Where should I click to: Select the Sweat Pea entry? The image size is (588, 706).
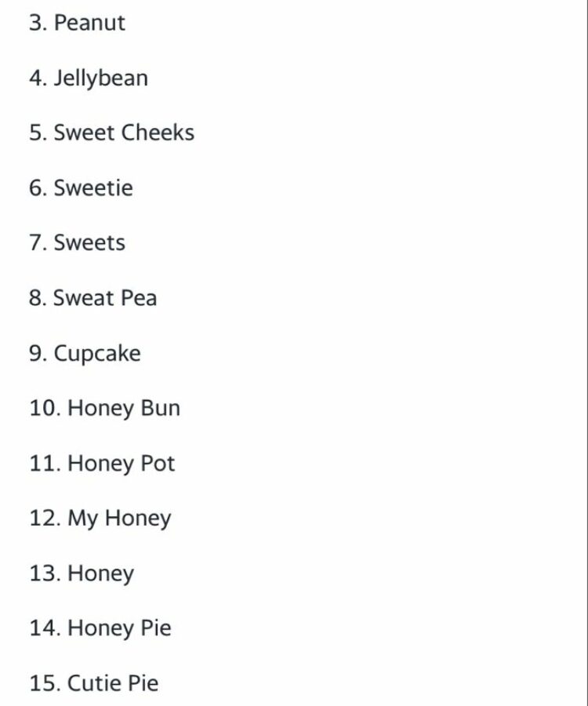104,298
